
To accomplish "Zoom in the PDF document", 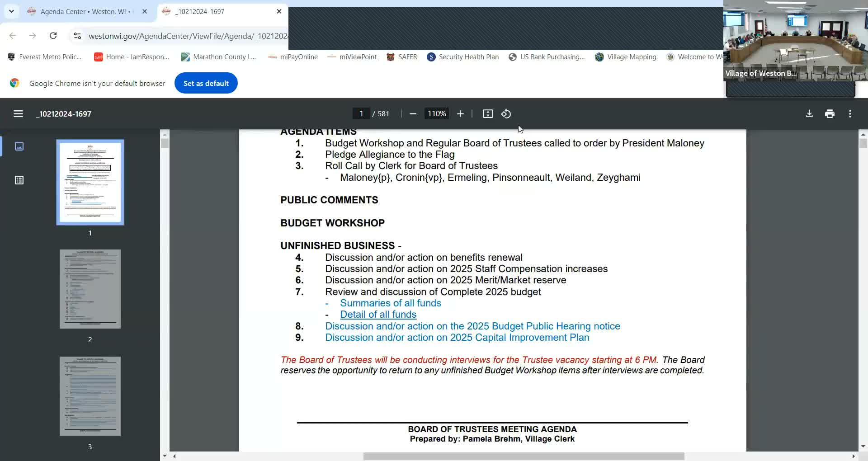I will (x=460, y=114).
